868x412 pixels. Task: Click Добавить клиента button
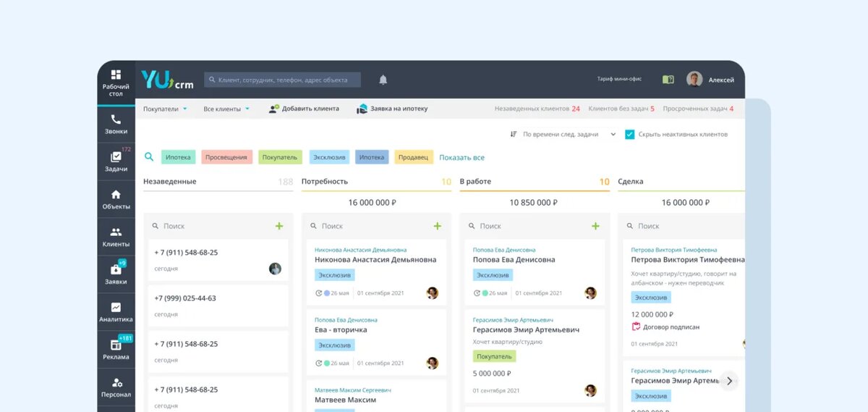coord(304,109)
